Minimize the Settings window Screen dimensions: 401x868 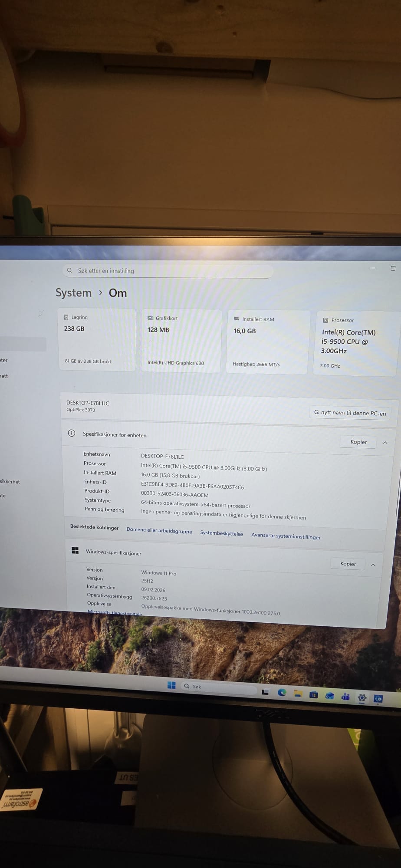tap(373, 268)
